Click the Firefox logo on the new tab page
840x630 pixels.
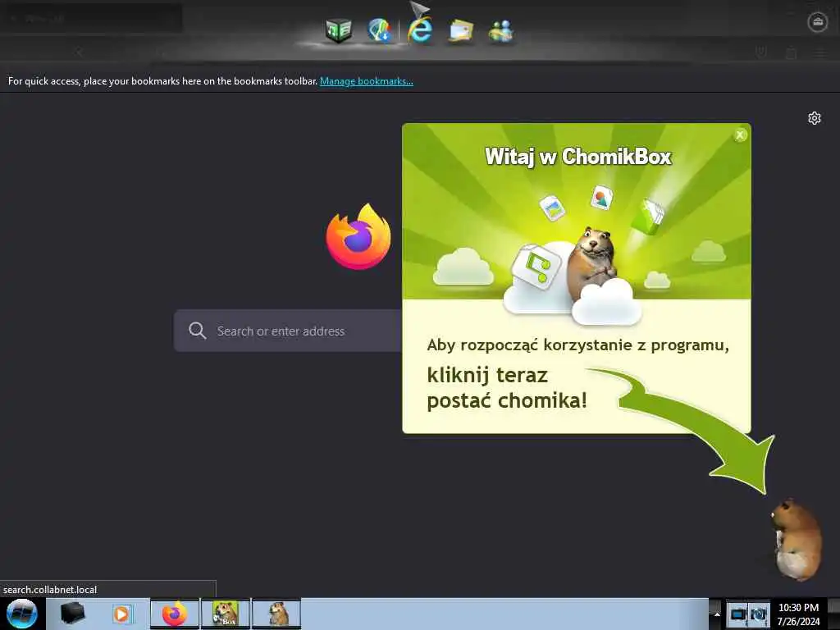358,236
